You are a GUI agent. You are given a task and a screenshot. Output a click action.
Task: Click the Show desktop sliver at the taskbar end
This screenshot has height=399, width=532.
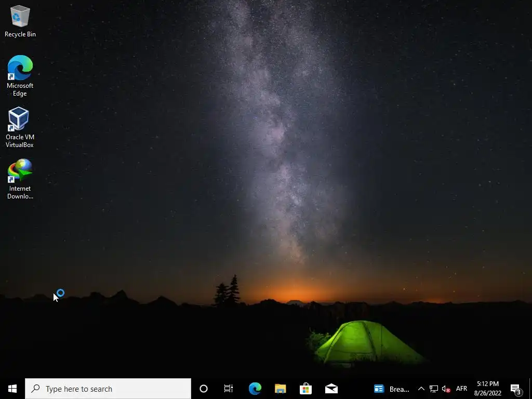pos(530,389)
